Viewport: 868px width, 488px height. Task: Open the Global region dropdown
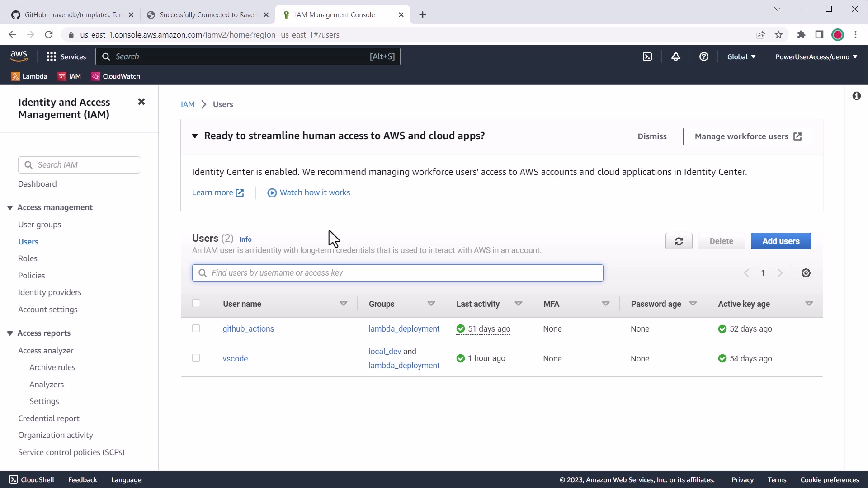(x=741, y=56)
